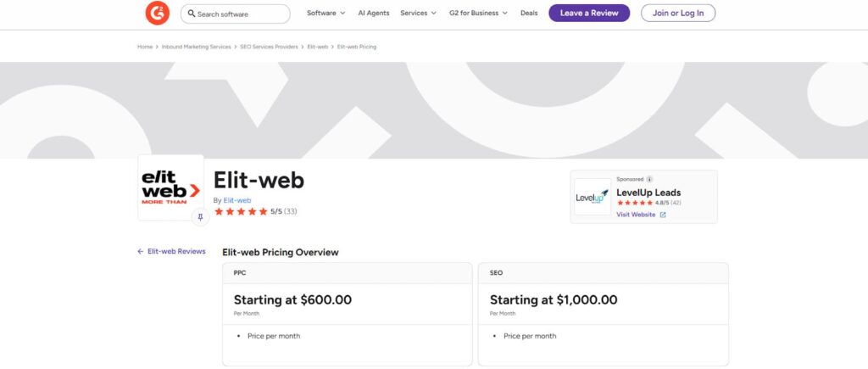Click the LevelUp Leads logo

pyautogui.click(x=592, y=197)
